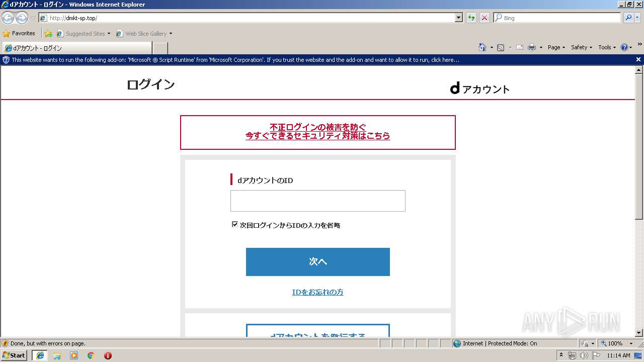Launch Google Chrome from taskbar
Image resolution: width=644 pixels, height=362 pixels.
[x=91, y=355]
